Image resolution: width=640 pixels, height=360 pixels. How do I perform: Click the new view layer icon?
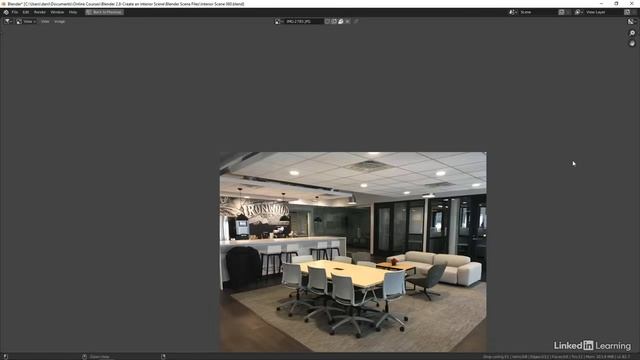(x=627, y=12)
